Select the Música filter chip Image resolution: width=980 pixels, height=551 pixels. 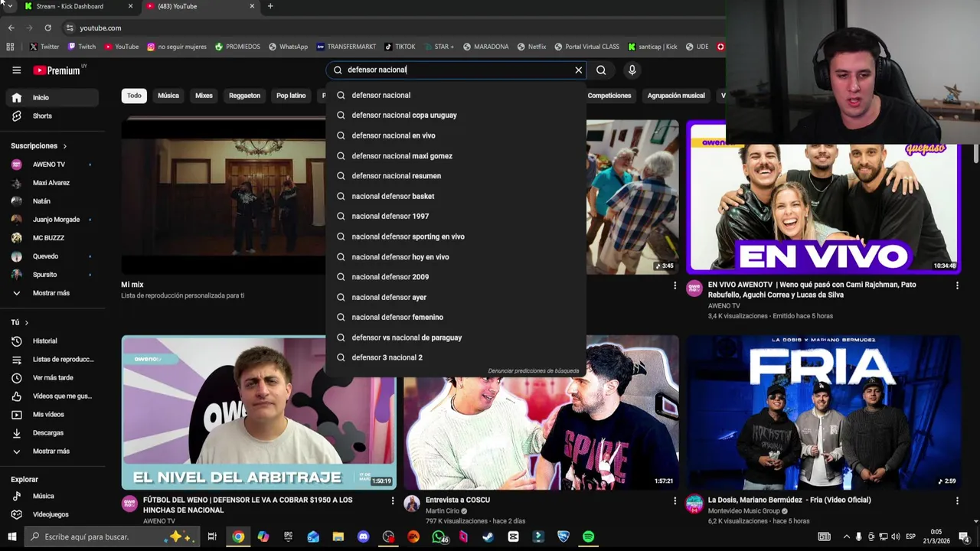coord(168,96)
